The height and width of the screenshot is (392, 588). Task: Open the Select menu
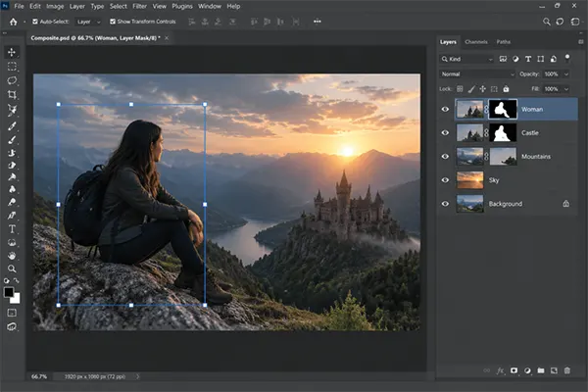point(119,7)
